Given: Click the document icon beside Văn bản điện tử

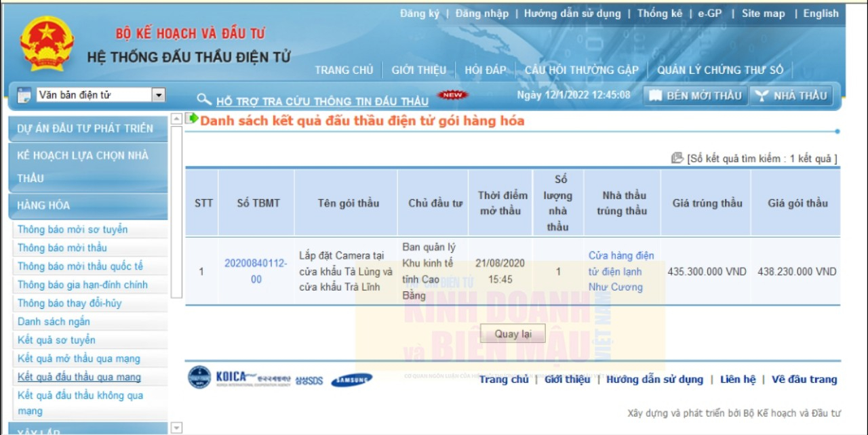Looking at the screenshot, I should pyautogui.click(x=24, y=96).
